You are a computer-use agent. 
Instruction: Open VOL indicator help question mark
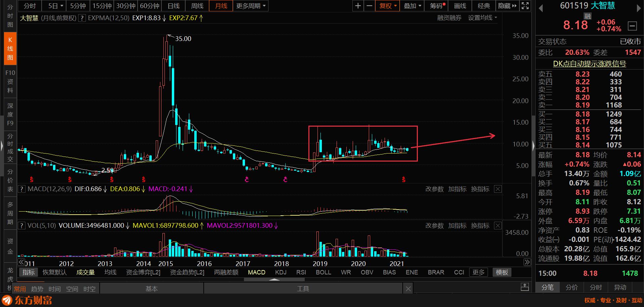coord(22,225)
